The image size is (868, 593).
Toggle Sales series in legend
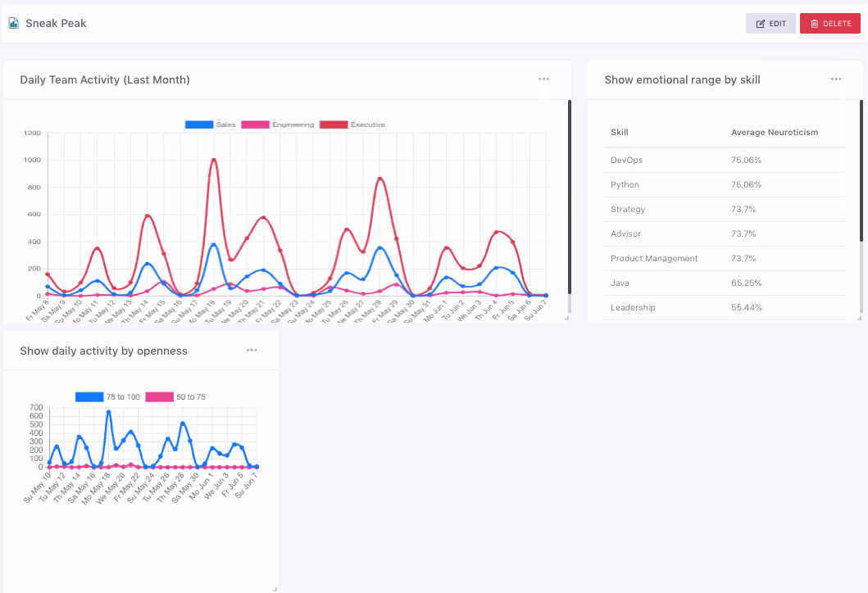211,124
